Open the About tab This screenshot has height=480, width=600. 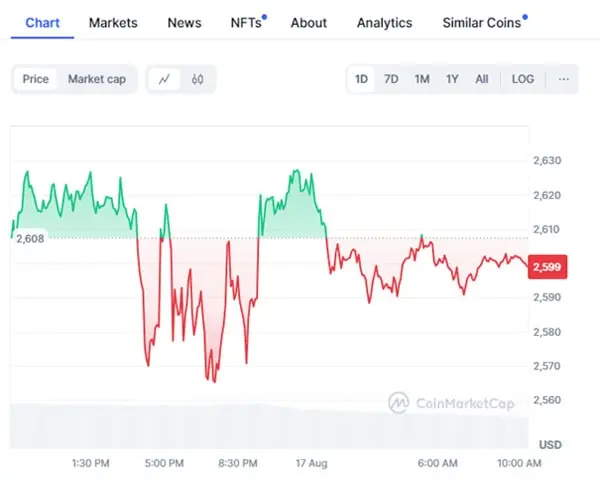308,23
